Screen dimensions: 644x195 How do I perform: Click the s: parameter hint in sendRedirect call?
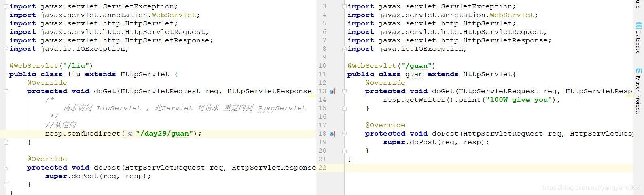click(130, 134)
